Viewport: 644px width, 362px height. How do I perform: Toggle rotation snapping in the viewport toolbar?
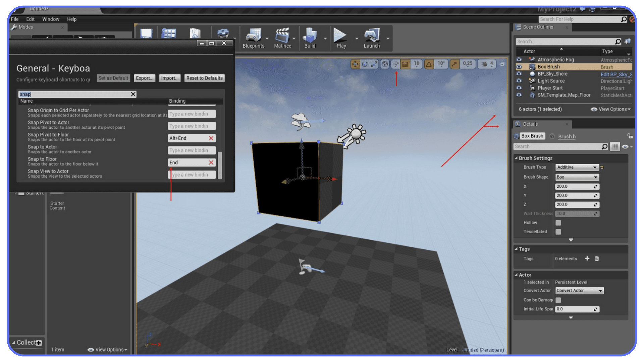pyautogui.click(x=429, y=64)
